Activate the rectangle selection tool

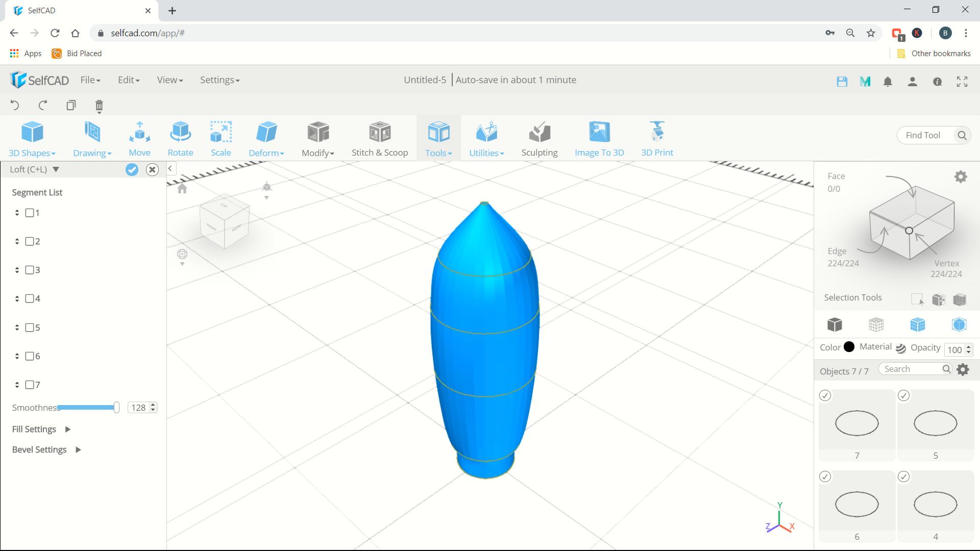[918, 300]
